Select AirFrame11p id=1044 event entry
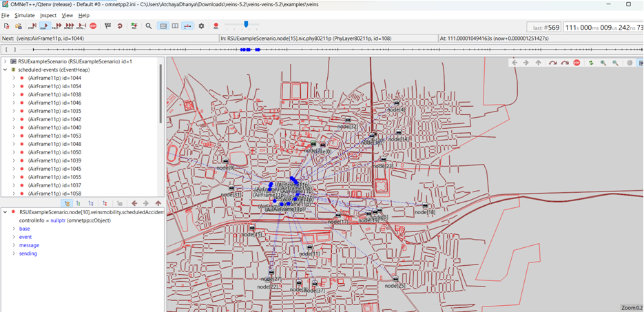Viewport: 644px width, 312px height. 54,78
